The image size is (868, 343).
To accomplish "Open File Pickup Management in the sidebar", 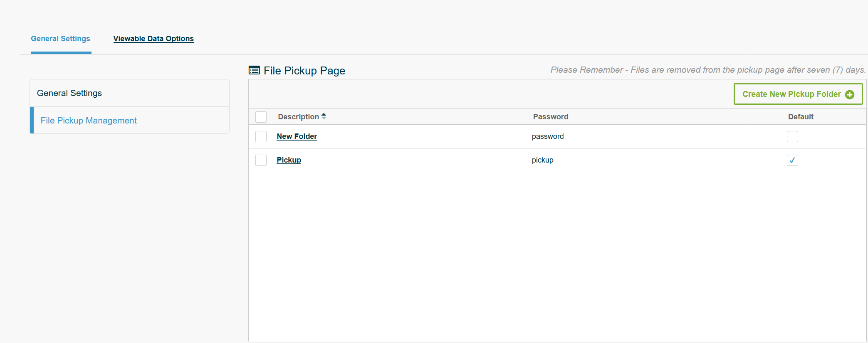I will [88, 120].
